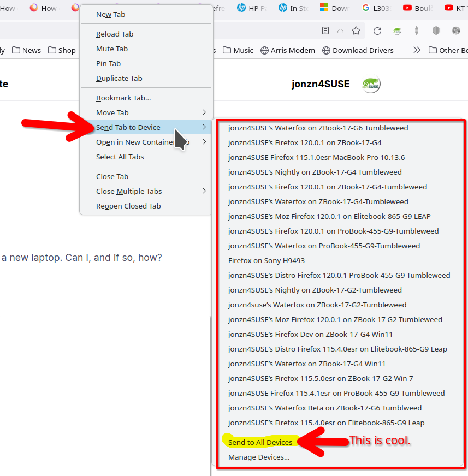Image resolution: width=468 pixels, height=476 pixels.
Task: Expand the Open in New Container Tab submenu
Action: (146, 142)
